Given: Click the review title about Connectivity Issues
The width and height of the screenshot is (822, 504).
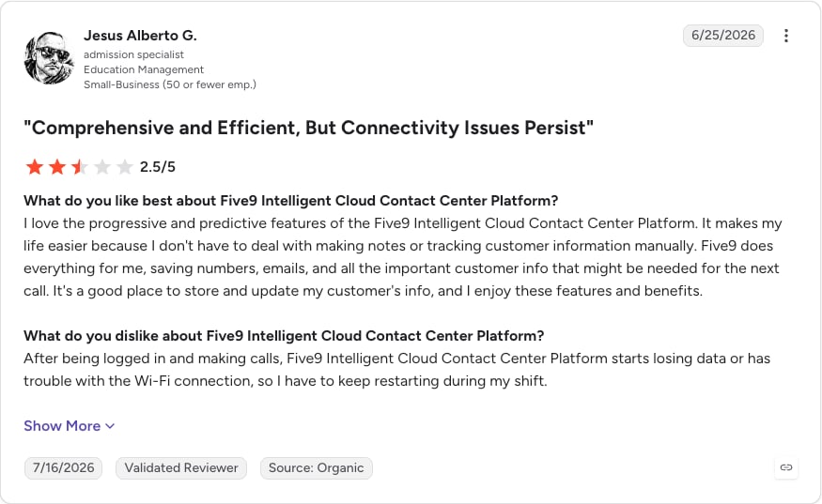Looking at the screenshot, I should tap(309, 128).
